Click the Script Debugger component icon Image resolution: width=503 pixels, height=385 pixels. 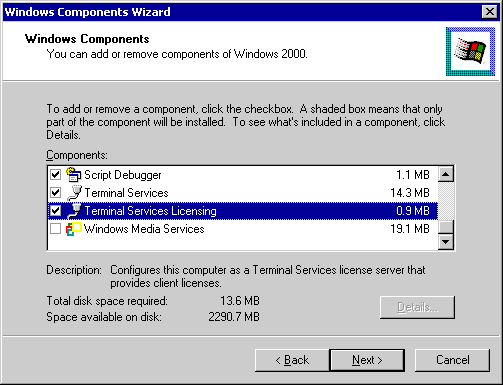click(74, 175)
